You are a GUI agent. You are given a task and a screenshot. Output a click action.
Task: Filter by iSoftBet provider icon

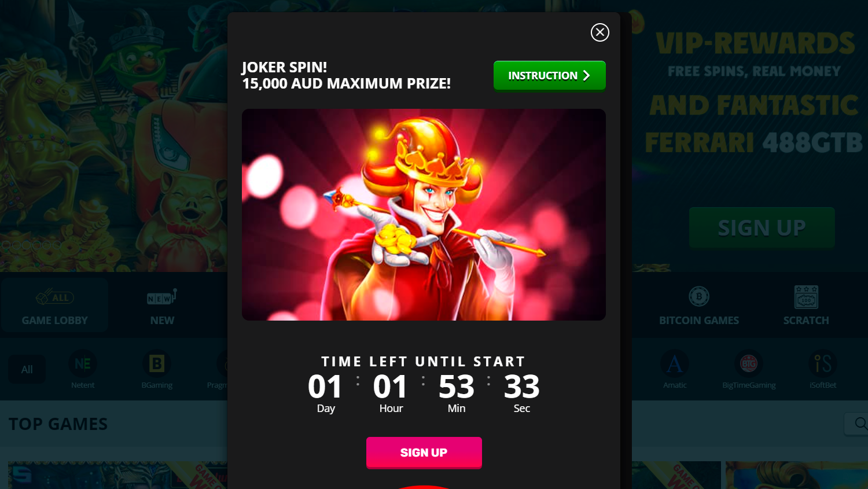[x=823, y=364]
